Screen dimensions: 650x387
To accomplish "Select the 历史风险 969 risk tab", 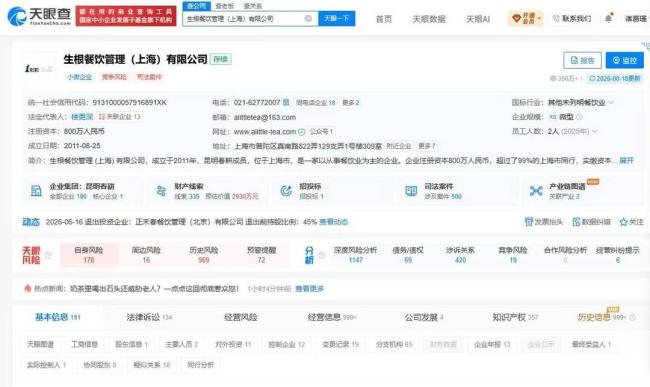I will click(204, 255).
